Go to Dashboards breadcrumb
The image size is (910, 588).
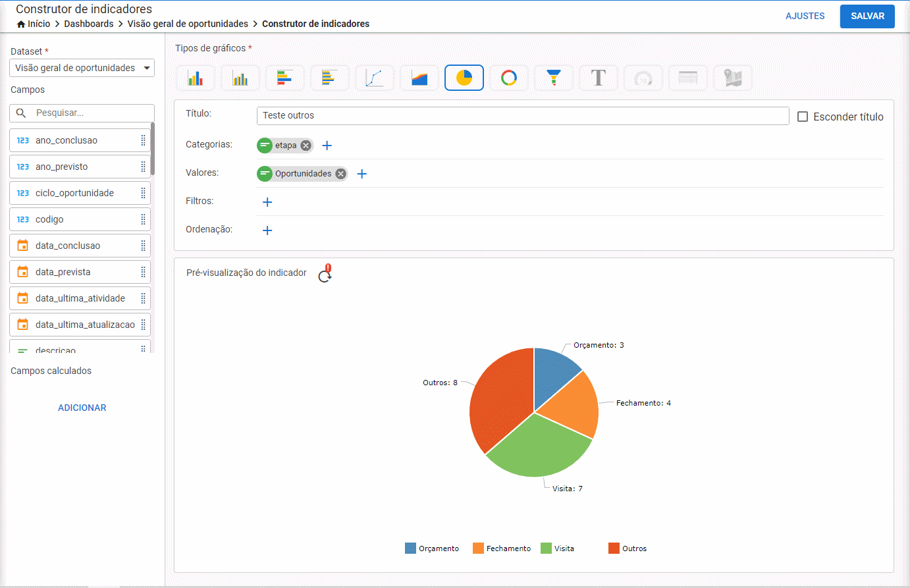click(89, 24)
